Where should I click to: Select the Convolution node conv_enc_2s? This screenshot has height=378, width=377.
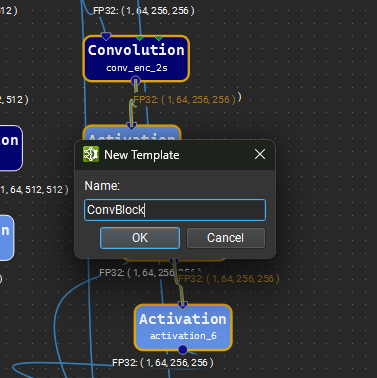point(136,59)
